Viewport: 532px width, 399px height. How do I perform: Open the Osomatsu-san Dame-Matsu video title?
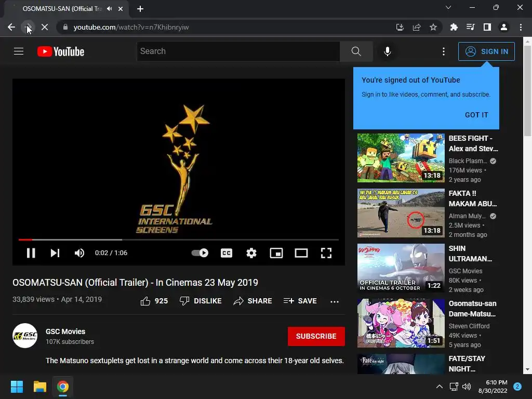point(472,309)
